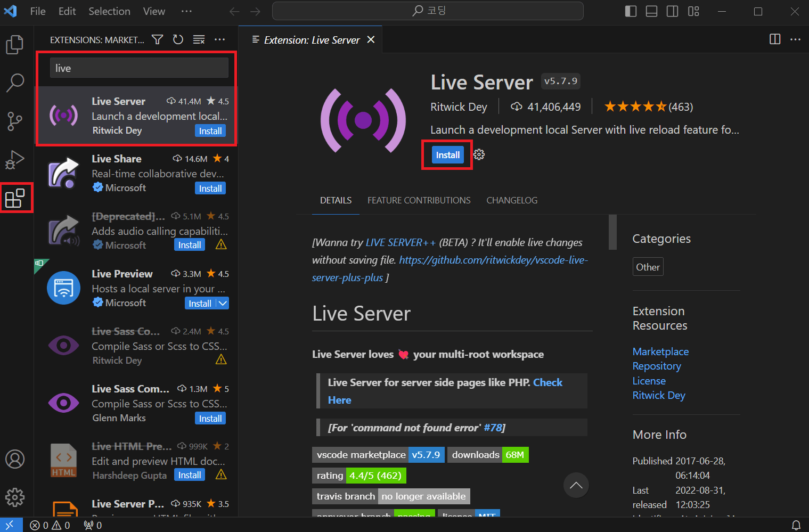Open the Repository resource link
Image resolution: width=809 pixels, height=532 pixels.
click(x=657, y=366)
